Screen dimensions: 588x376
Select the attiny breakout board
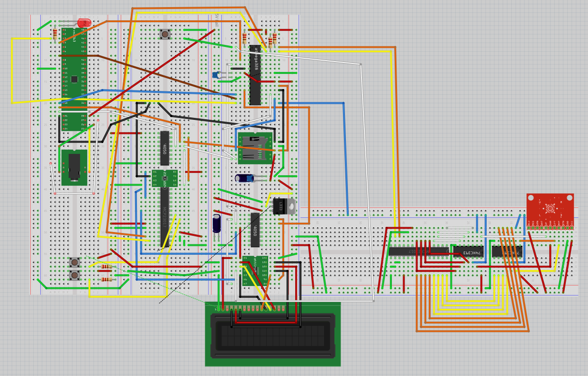coord(255,271)
